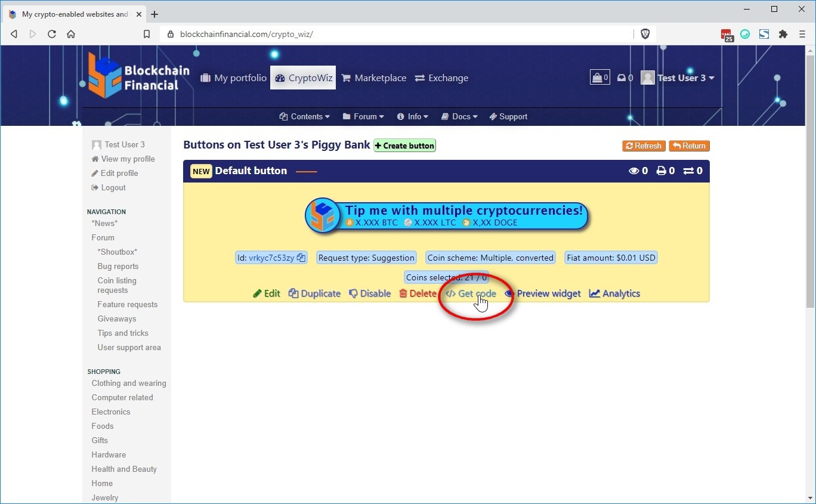Open the shopping cart icon

click(x=599, y=78)
